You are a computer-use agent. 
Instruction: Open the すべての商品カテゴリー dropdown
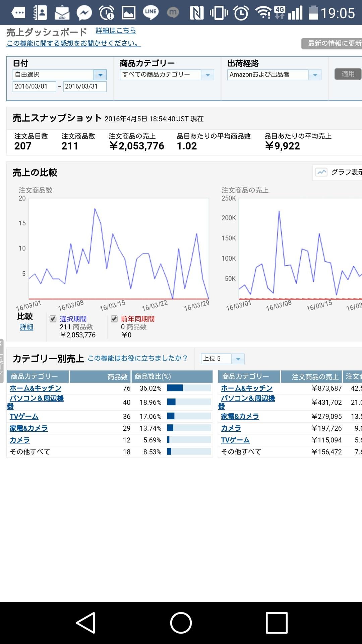[167, 75]
